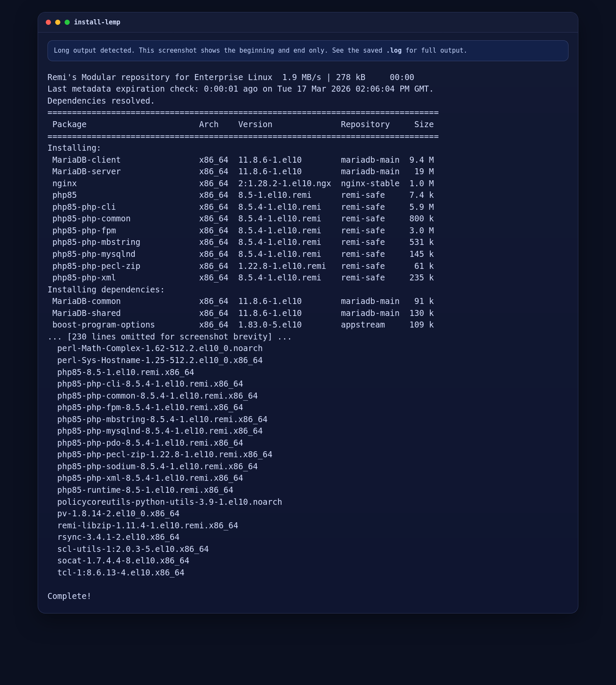Click perl-Math-Complex-1.62-512.2.el10_0.noarch line
The height and width of the screenshot is (685, 616).
click(160, 348)
